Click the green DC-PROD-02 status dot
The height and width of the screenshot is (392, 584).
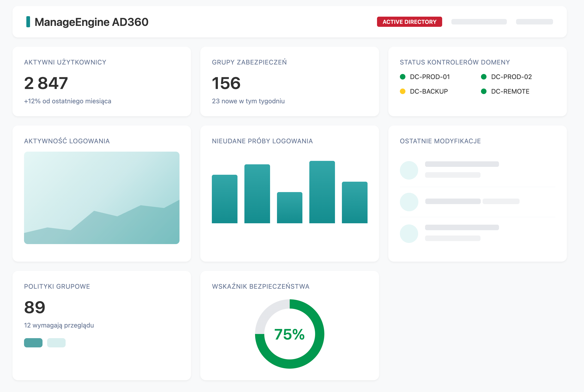484,77
